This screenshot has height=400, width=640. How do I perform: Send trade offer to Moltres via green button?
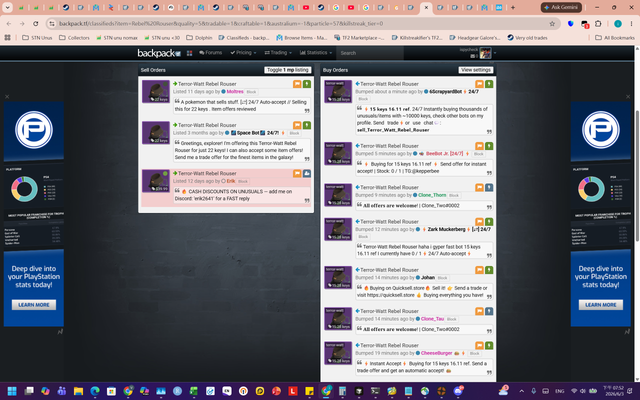307,84
